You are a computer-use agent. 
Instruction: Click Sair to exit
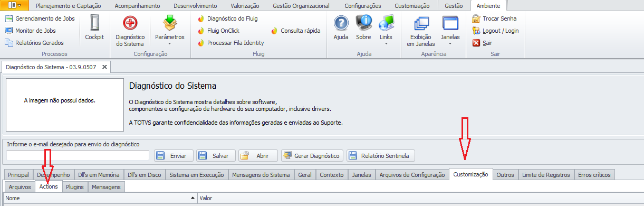pyautogui.click(x=483, y=43)
